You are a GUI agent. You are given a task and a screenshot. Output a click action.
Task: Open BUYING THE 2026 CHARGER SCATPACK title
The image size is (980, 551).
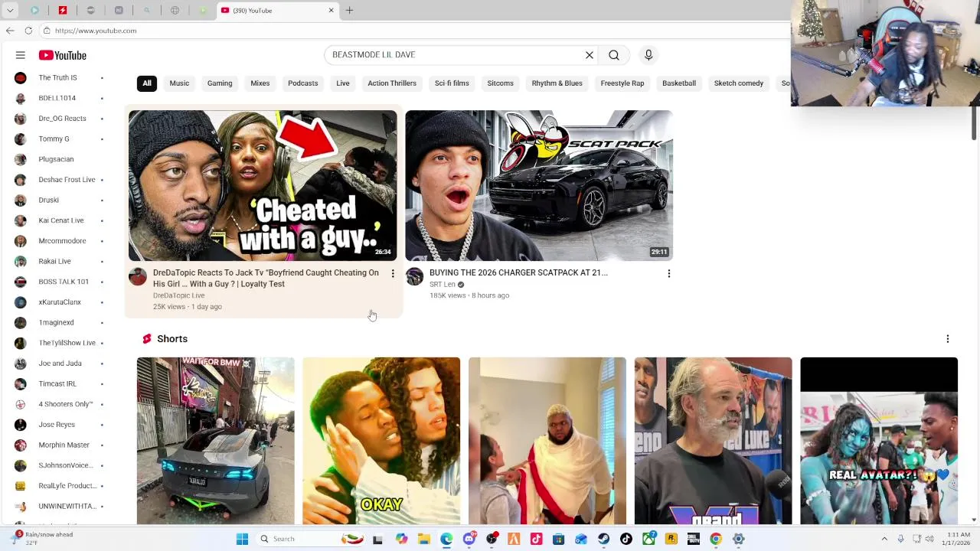pyautogui.click(x=518, y=272)
